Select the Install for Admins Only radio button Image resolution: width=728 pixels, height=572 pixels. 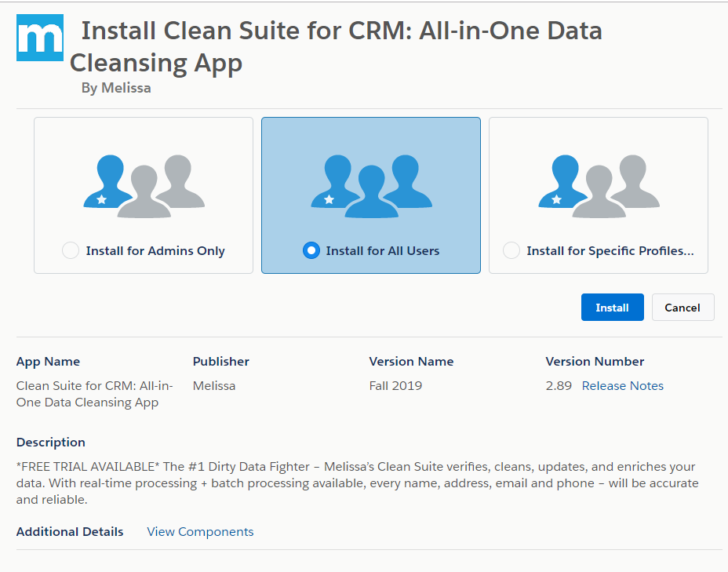(71, 251)
